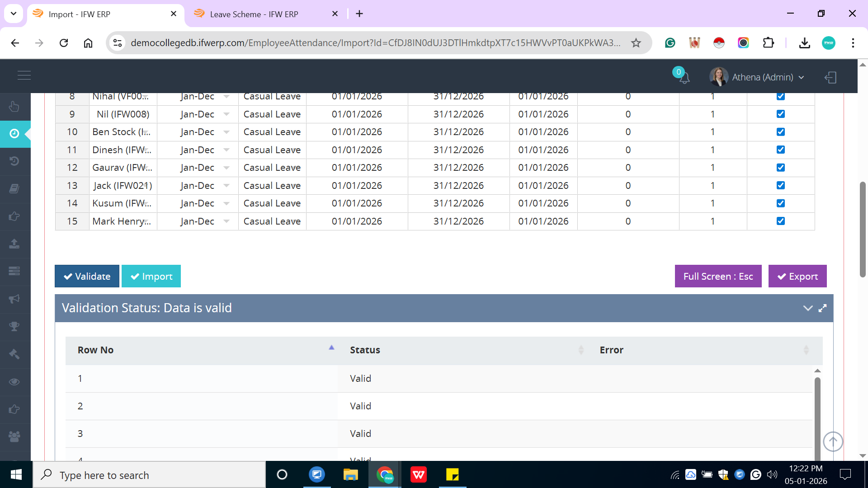The image size is (868, 488).
Task: Open the trophy sidebar icon
Action: click(14, 326)
